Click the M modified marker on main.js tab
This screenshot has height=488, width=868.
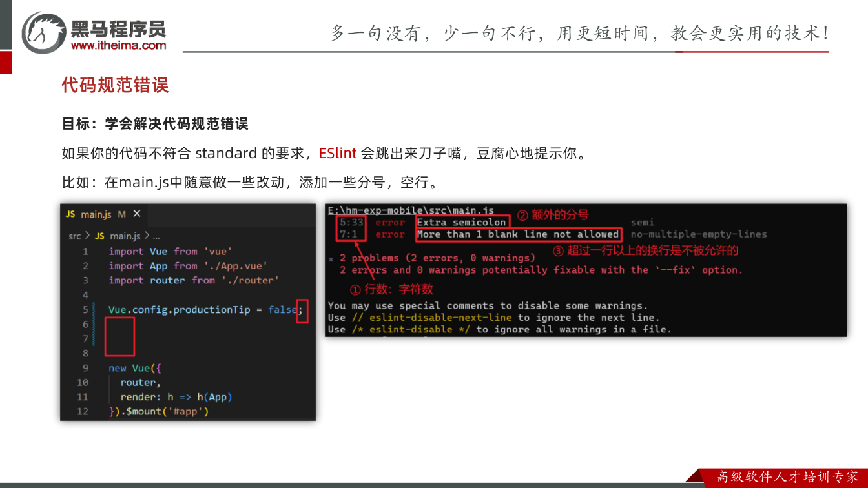[122, 214]
